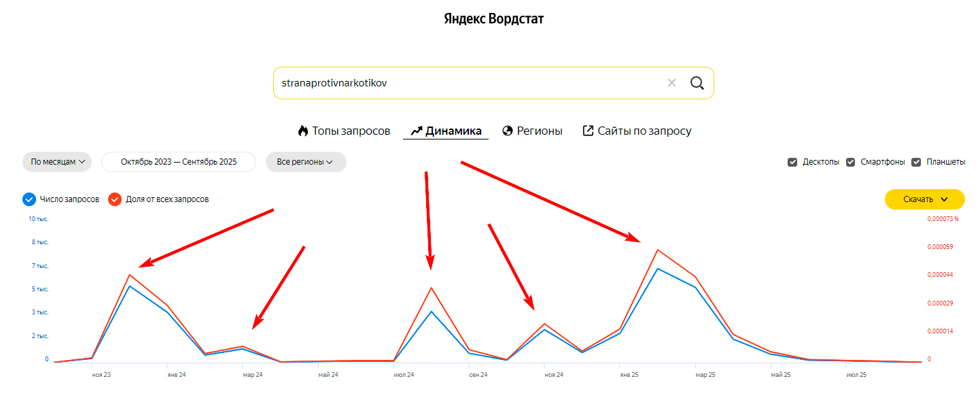Uncheck the Десктопы checkbox

pyautogui.click(x=792, y=162)
